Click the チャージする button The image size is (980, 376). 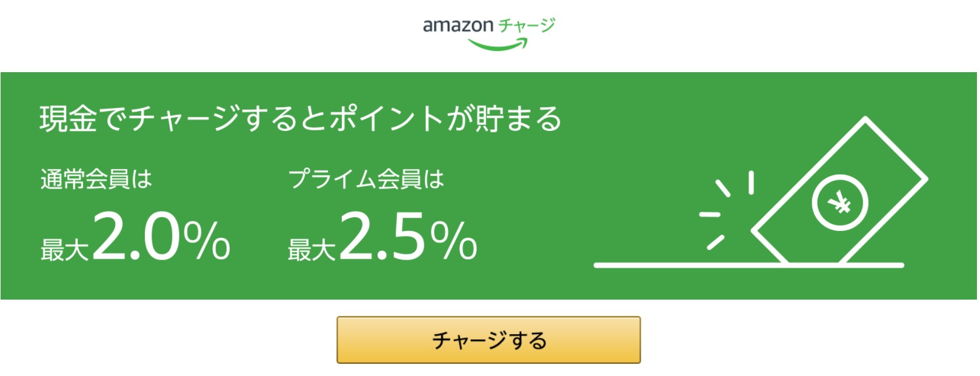[488, 340]
